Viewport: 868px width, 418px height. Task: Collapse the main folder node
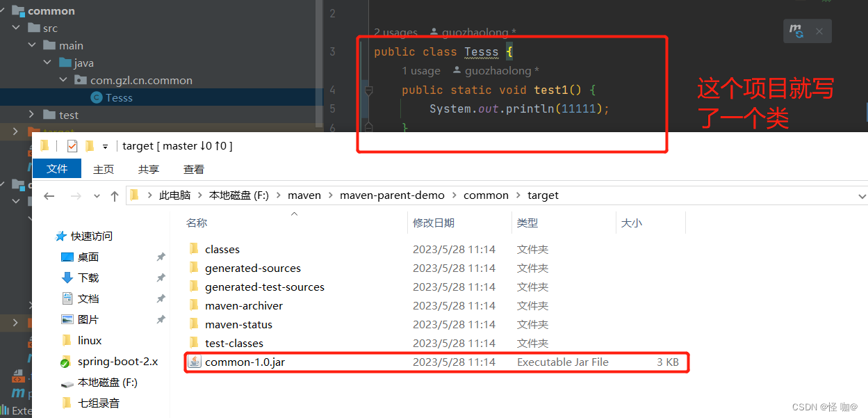32,46
